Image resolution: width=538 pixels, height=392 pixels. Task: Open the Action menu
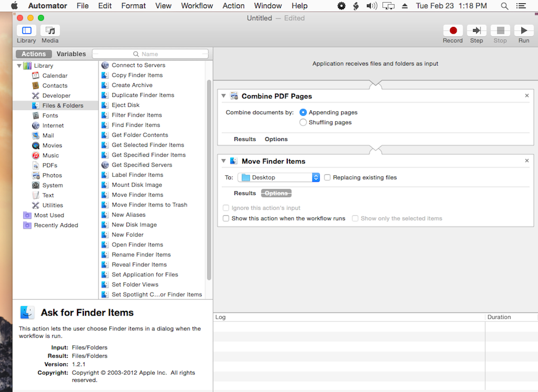point(233,6)
